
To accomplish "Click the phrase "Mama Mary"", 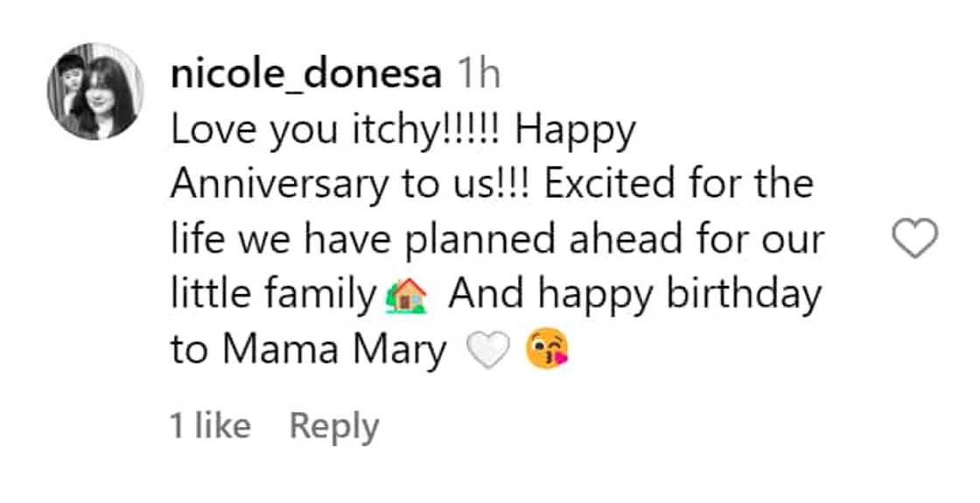I will 334,352.
